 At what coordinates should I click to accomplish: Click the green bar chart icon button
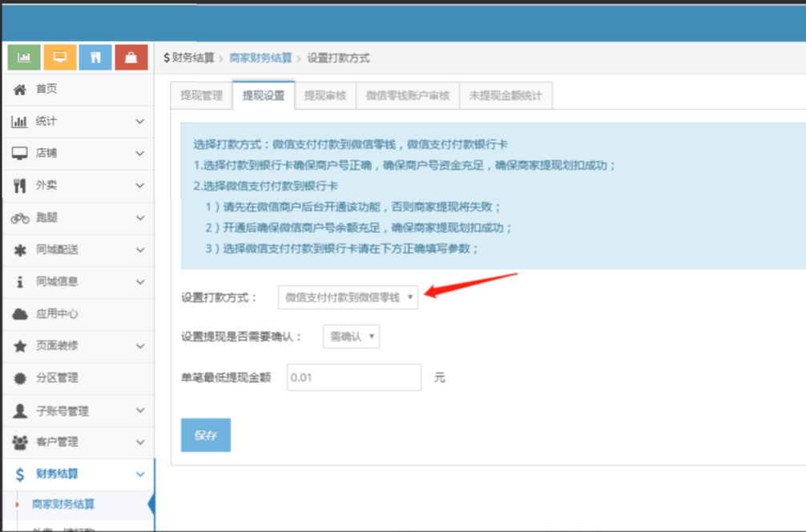24,58
